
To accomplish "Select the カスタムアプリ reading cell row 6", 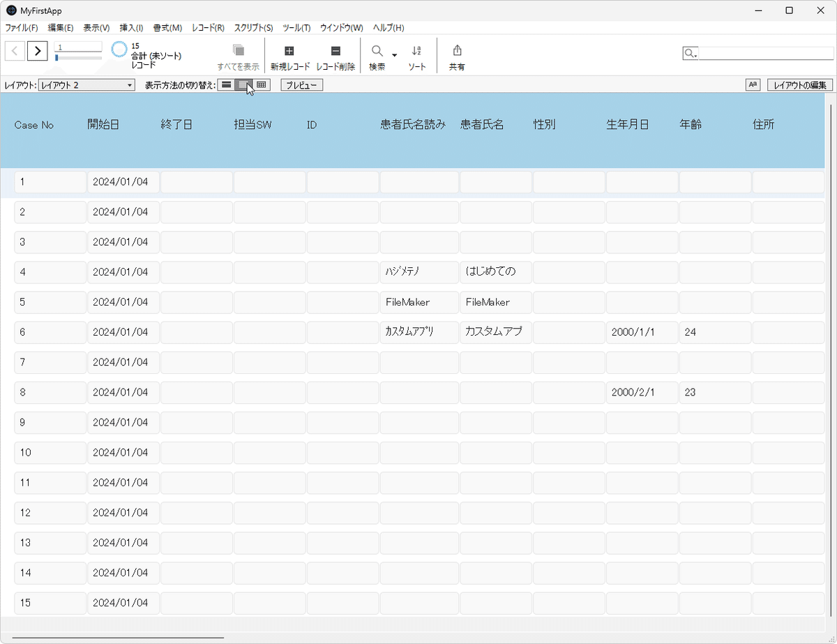I will point(419,332).
